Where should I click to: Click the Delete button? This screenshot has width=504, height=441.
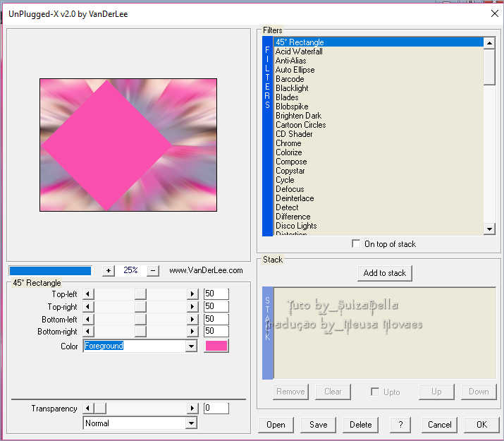(361, 425)
